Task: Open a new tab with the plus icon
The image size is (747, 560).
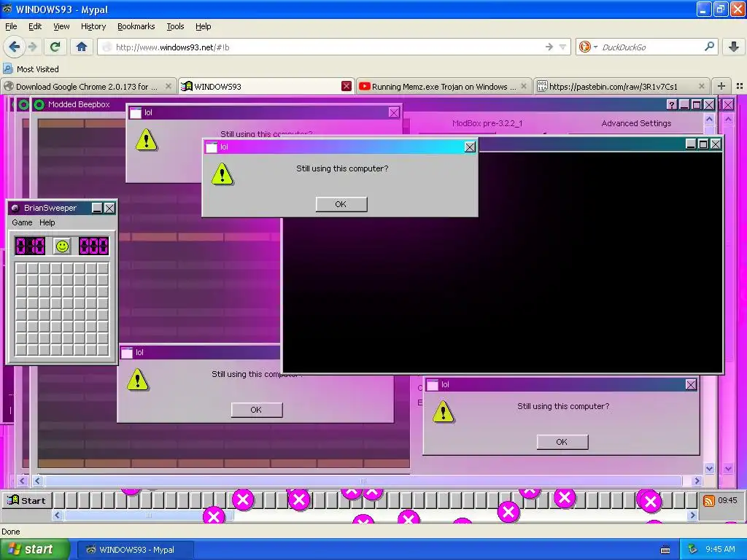Action: [x=721, y=86]
